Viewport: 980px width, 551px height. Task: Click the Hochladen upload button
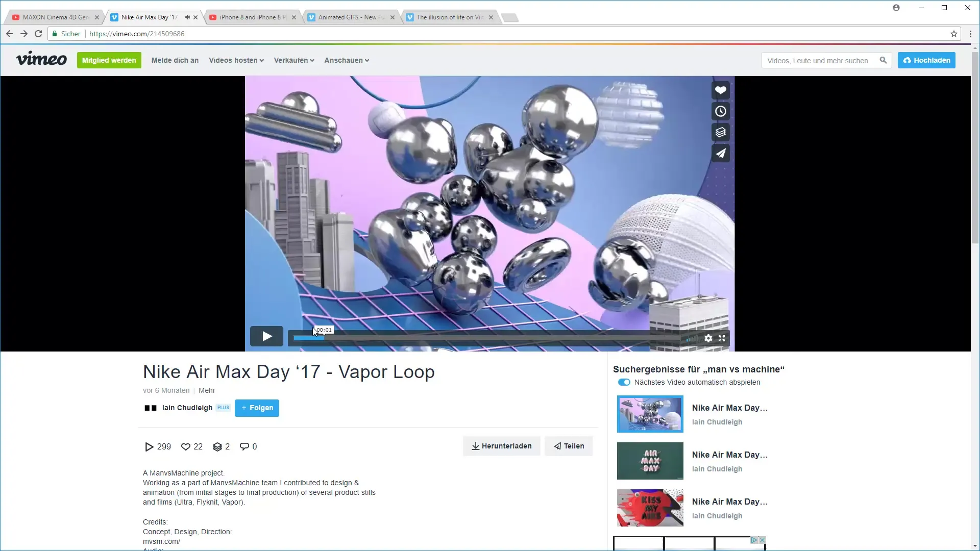coord(926,60)
